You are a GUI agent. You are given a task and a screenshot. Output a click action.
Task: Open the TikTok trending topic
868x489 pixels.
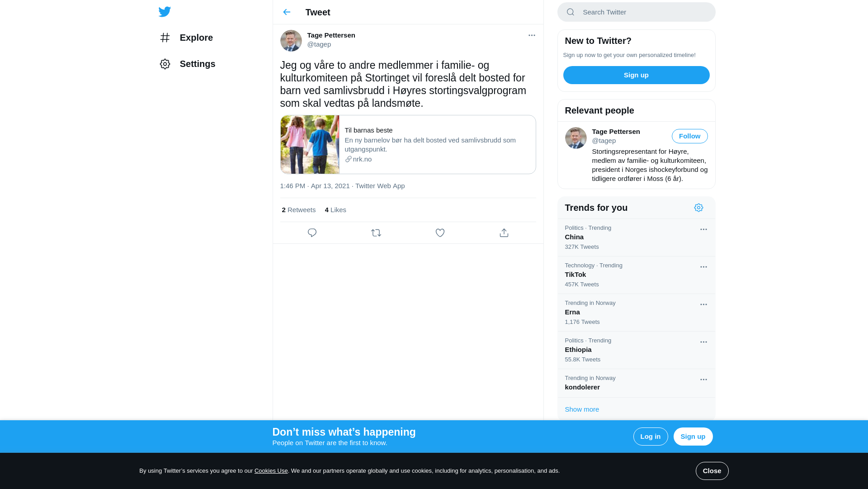click(x=636, y=275)
